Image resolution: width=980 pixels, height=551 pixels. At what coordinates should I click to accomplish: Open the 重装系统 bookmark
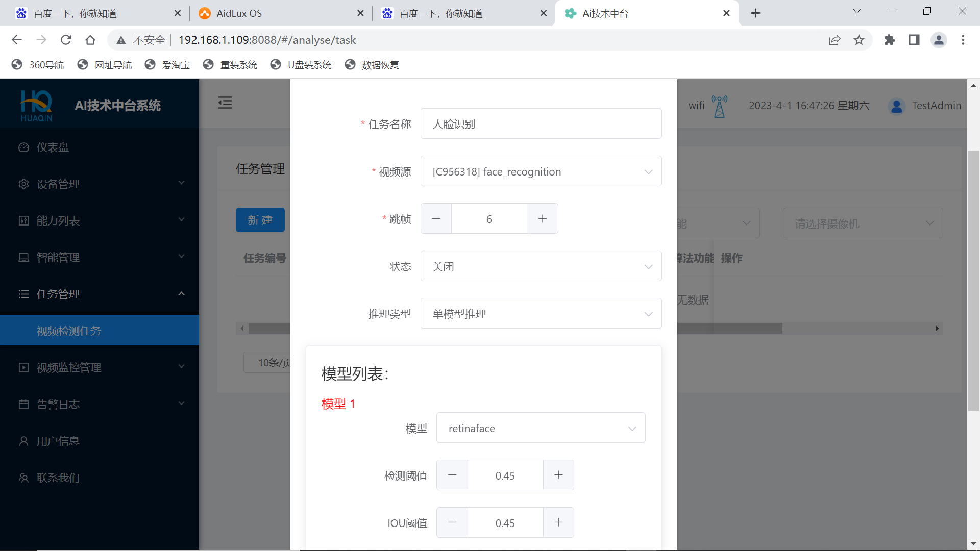230,65
